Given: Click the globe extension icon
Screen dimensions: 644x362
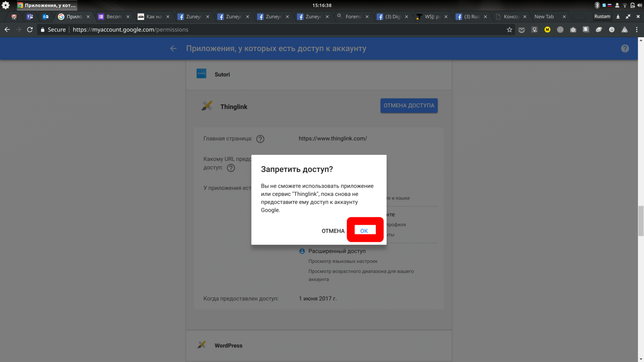Looking at the screenshot, I should point(560,30).
